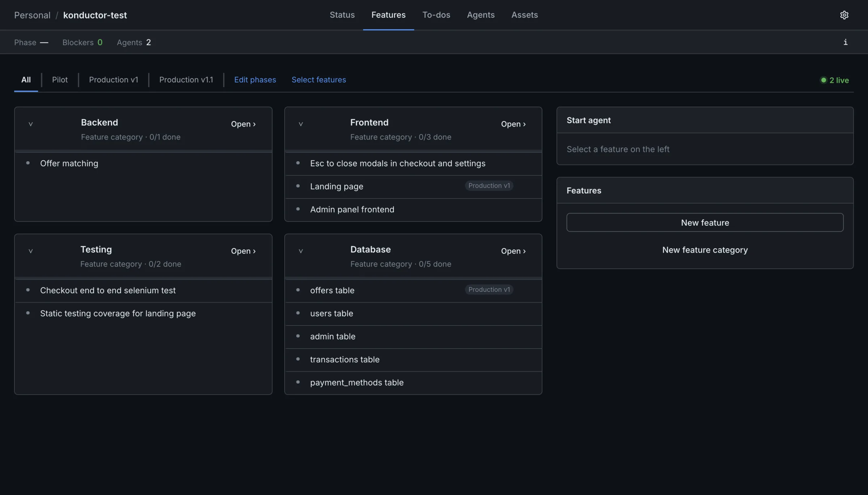
Task: Open the Database category
Action: 513,251
